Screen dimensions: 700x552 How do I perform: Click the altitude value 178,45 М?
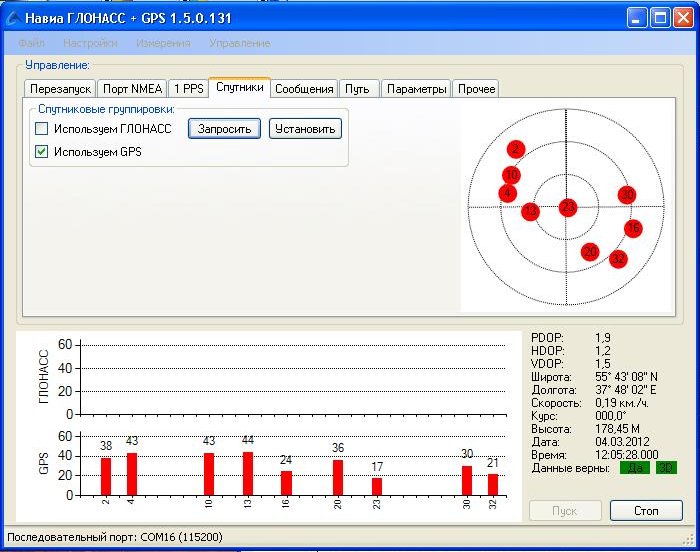(x=617, y=429)
